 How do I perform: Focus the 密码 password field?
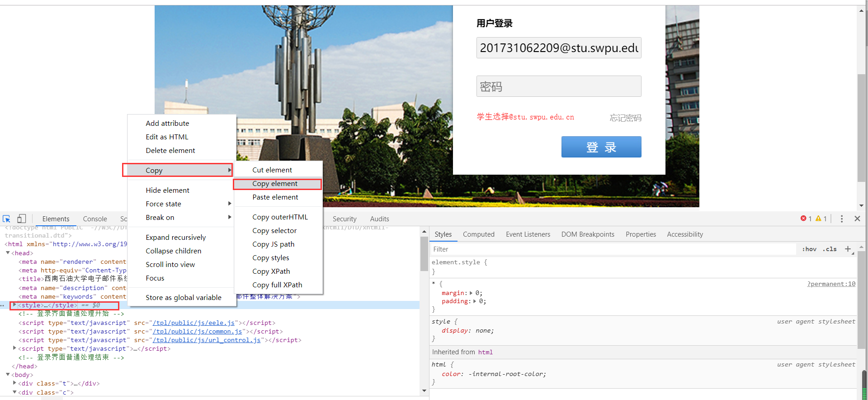click(559, 86)
